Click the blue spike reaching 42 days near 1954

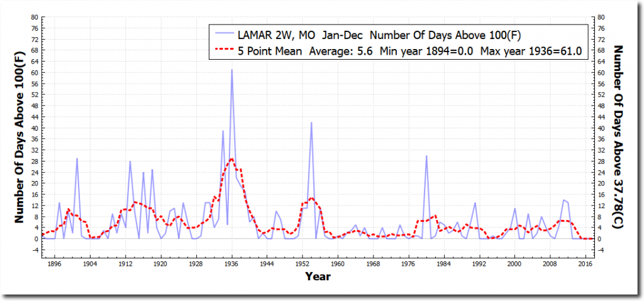coord(311,123)
